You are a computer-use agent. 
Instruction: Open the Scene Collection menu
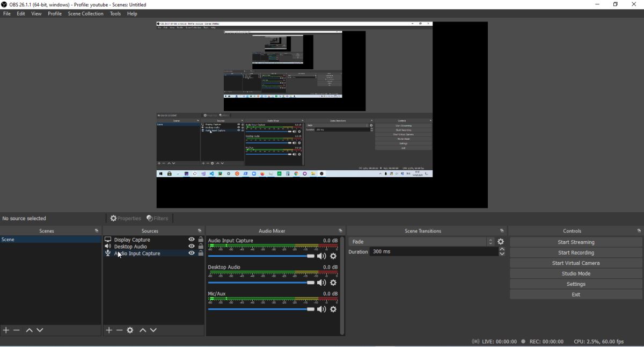(85, 14)
